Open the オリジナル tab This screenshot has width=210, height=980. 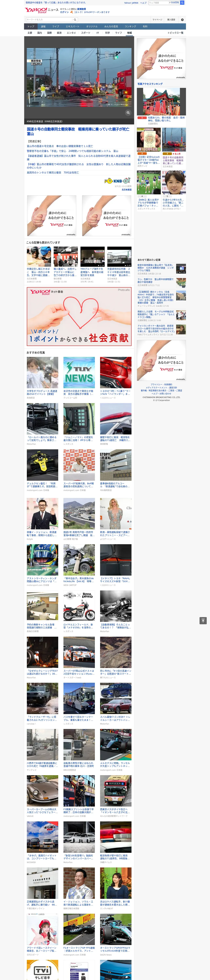(92, 27)
